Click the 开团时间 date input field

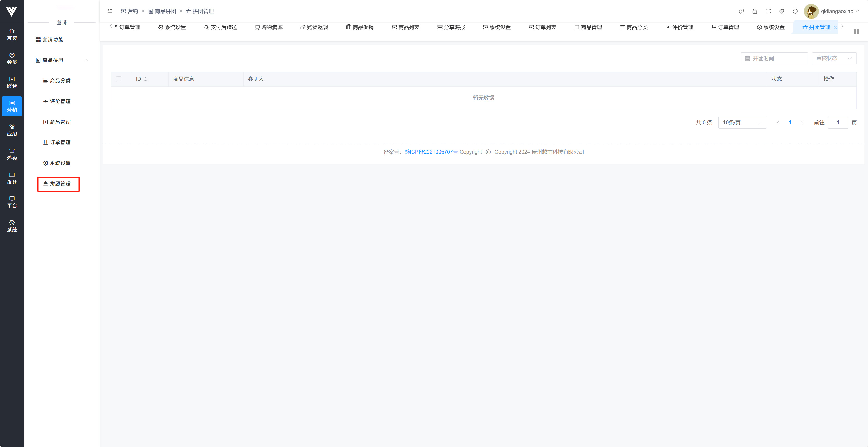(x=774, y=58)
